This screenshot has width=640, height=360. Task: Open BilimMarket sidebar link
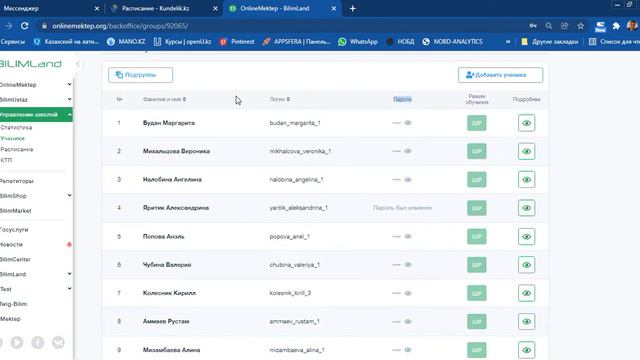click(16, 211)
